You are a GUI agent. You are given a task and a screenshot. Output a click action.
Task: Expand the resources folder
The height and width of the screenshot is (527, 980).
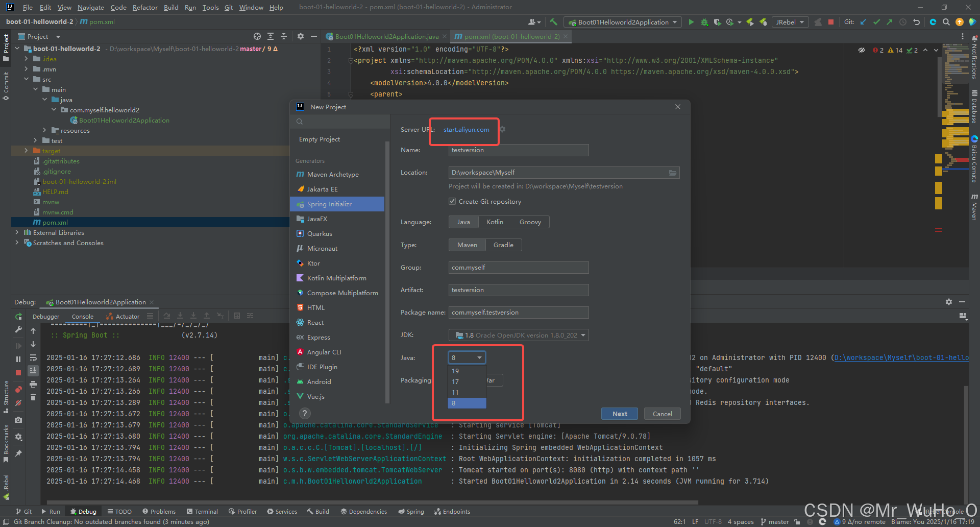tap(44, 130)
